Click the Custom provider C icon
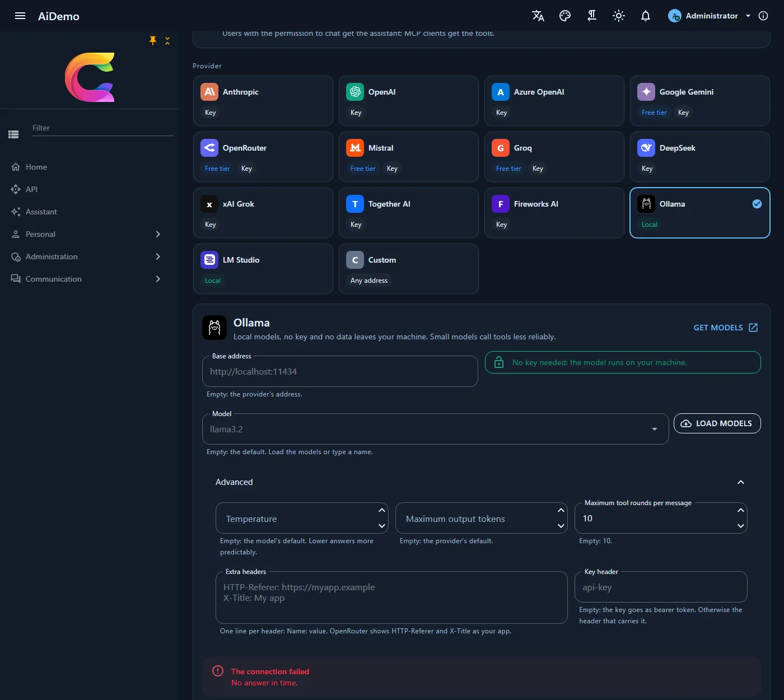 (x=355, y=260)
